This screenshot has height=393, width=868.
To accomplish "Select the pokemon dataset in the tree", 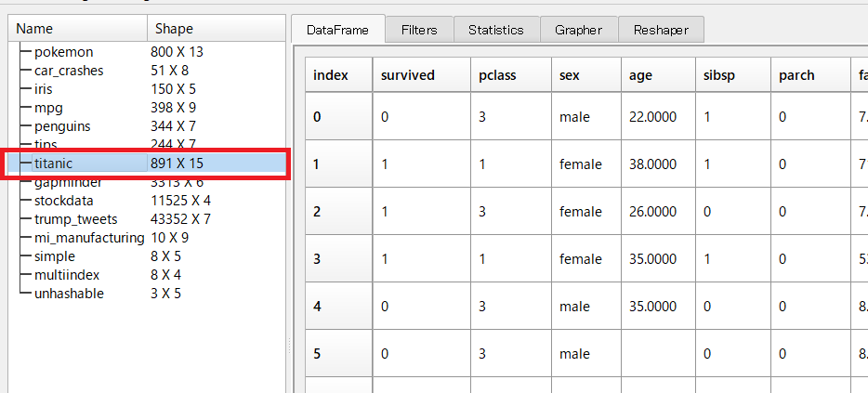I will [63, 52].
